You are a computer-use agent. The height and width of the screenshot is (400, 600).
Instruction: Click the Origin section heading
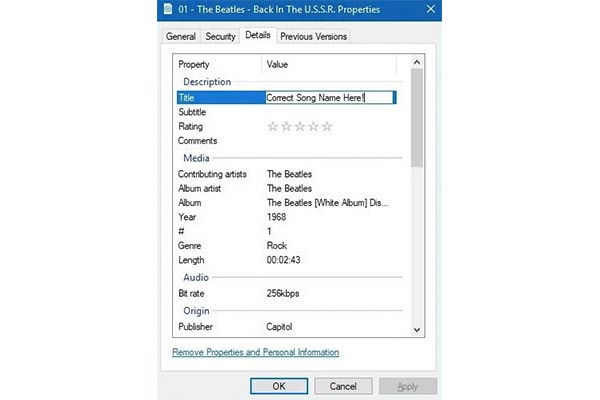196,311
